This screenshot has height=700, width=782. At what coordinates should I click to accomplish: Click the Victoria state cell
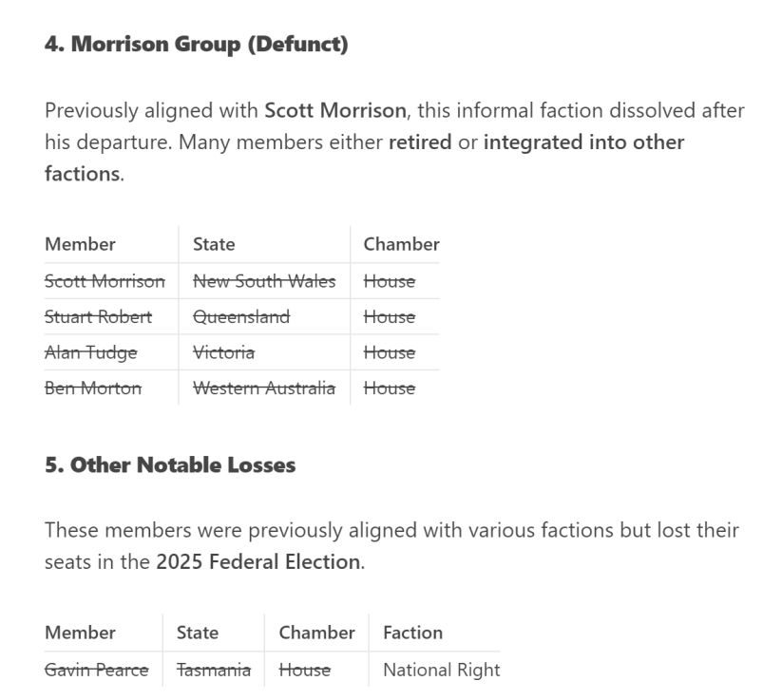coord(224,352)
